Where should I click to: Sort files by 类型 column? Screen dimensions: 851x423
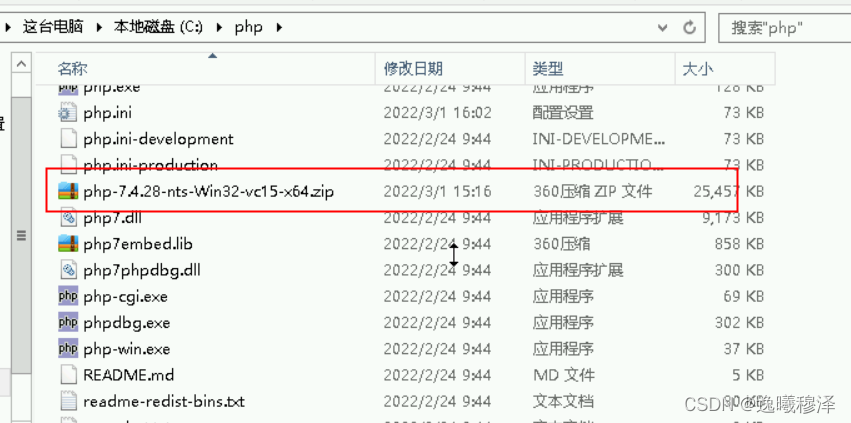click(600, 68)
